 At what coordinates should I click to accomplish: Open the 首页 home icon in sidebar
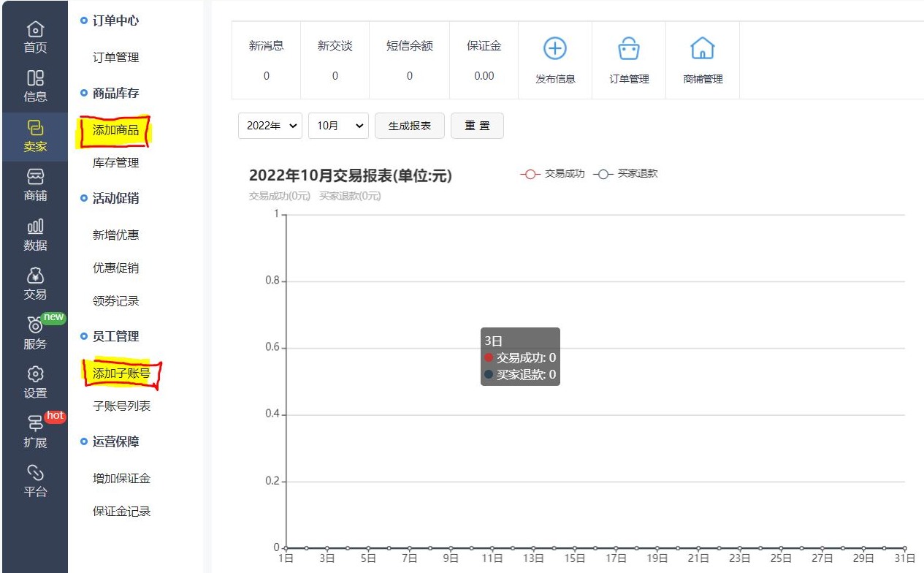pyautogui.click(x=35, y=30)
